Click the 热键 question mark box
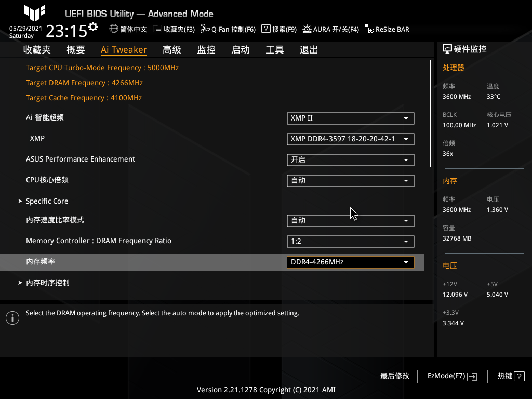 tap(519, 376)
